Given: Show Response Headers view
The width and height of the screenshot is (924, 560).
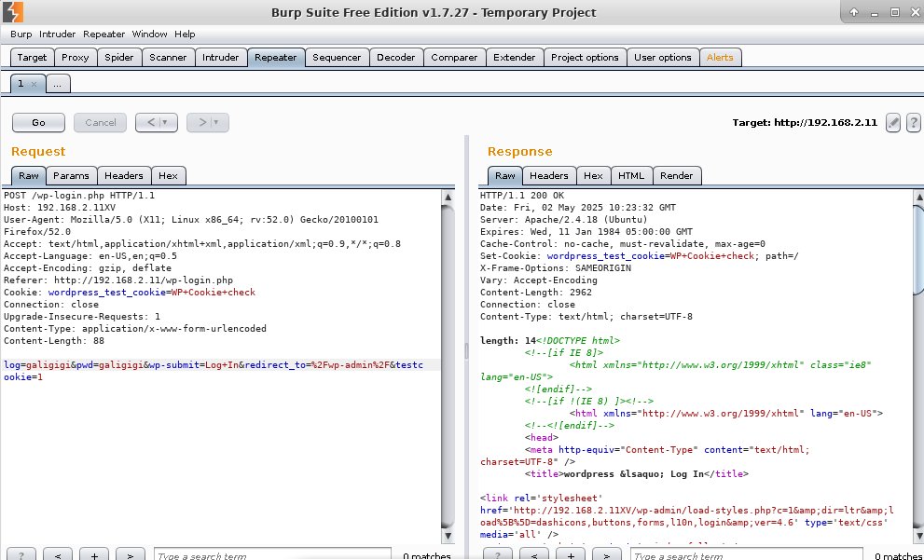Looking at the screenshot, I should 548,175.
